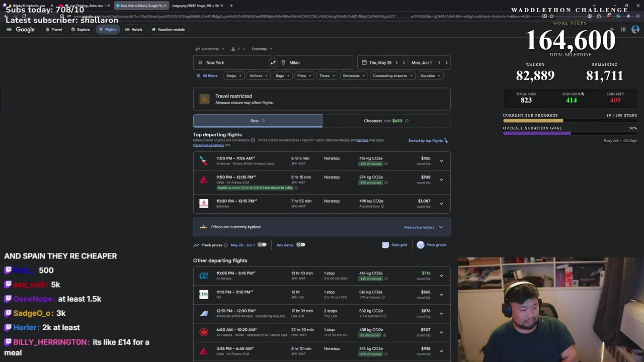This screenshot has width=644, height=362.
Task: Close the New York to Milan tab
Action: (165, 6)
